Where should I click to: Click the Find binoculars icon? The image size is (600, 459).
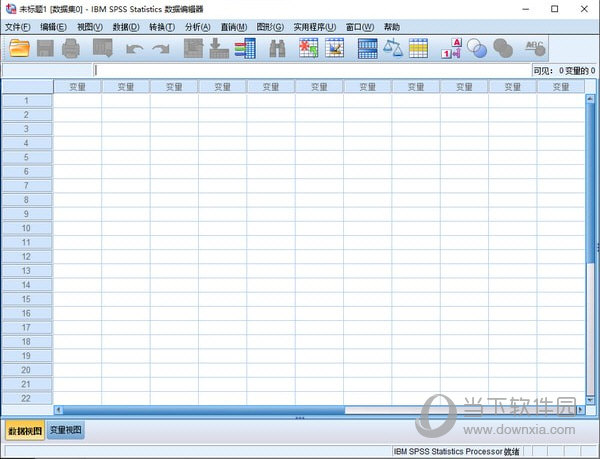(277, 49)
